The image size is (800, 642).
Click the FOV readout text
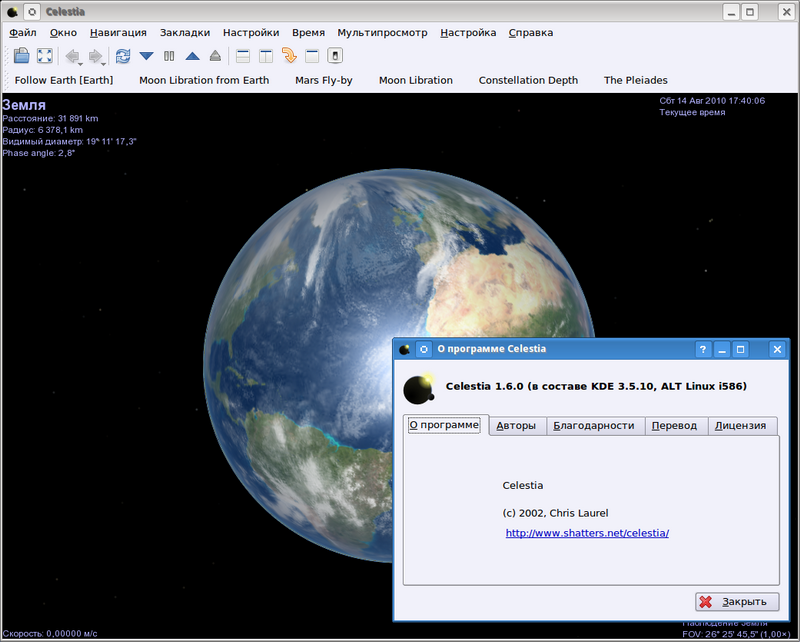click(x=736, y=634)
